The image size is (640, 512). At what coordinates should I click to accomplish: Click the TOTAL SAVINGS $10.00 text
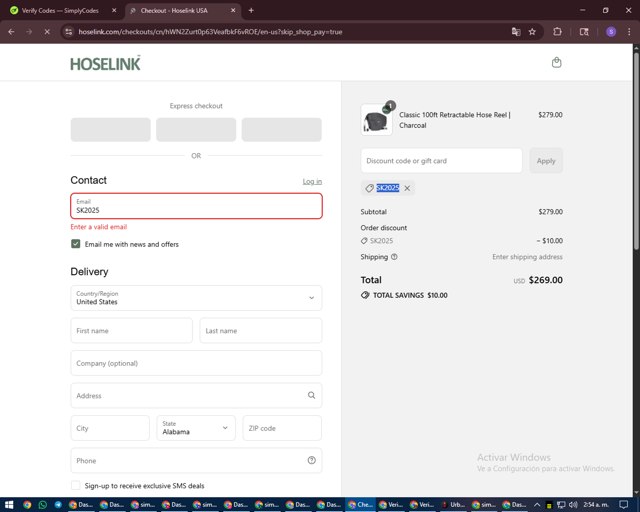click(x=410, y=295)
